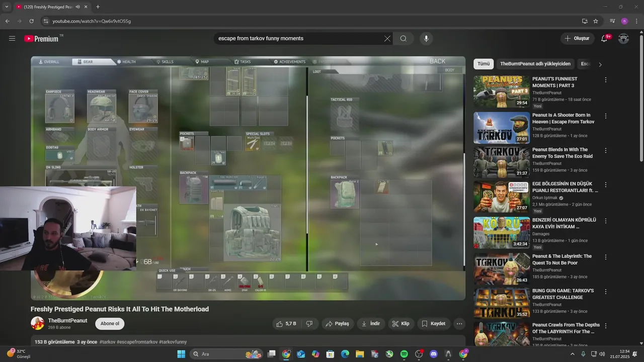Open options menu for Peanut Blends In video

click(x=606, y=150)
